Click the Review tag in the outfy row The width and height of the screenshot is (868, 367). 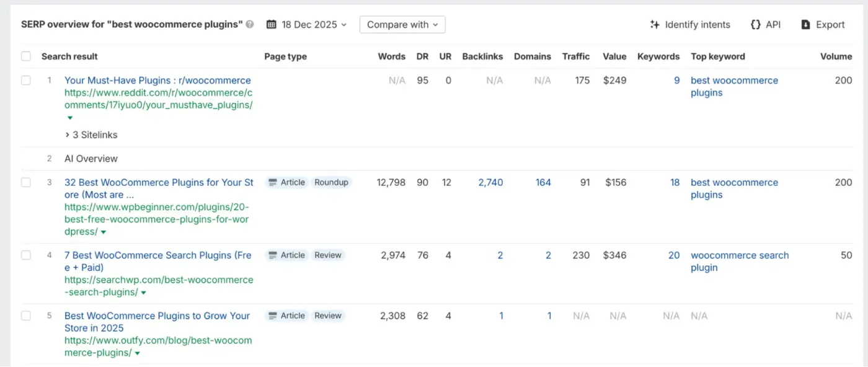328,316
